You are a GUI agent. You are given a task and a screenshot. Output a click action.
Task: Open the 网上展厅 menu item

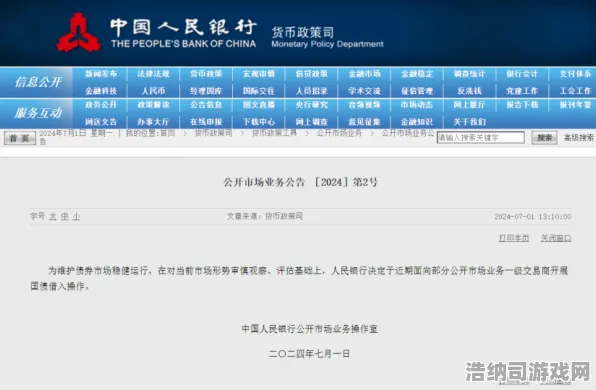coord(469,105)
